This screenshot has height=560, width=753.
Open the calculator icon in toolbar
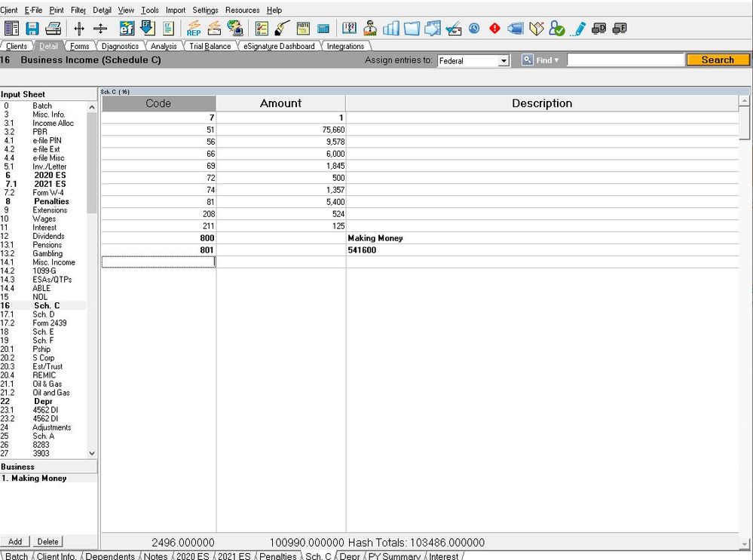(x=323, y=29)
